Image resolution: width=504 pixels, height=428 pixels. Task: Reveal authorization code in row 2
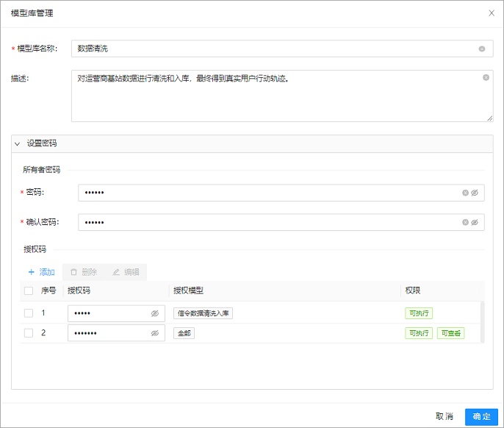[154, 333]
